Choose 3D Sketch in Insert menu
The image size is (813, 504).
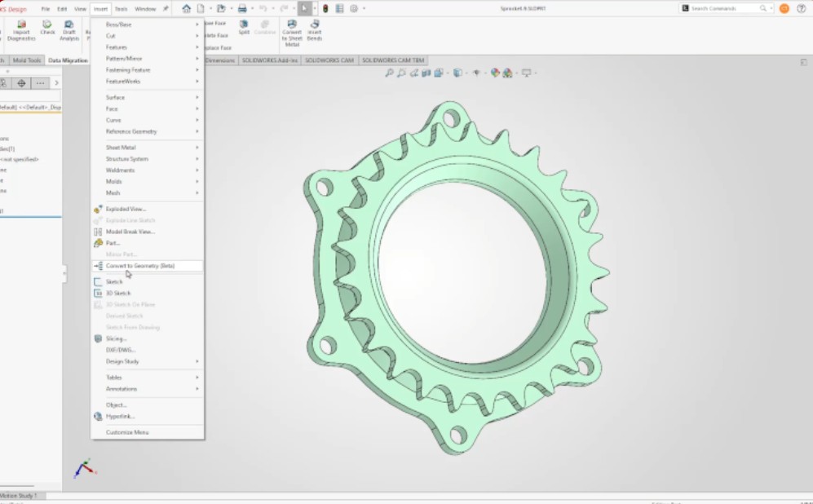(148, 294)
